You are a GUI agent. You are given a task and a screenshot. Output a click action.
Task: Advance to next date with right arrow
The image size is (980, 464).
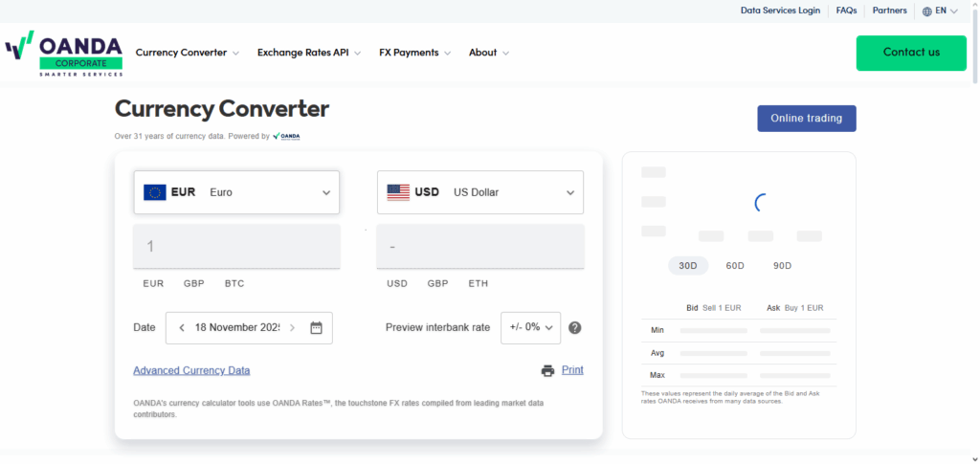(x=292, y=327)
